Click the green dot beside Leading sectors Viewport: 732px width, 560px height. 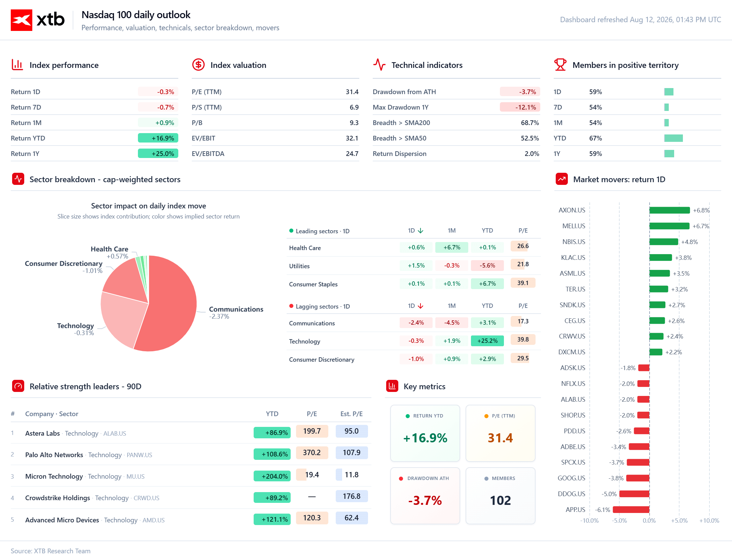point(291,231)
